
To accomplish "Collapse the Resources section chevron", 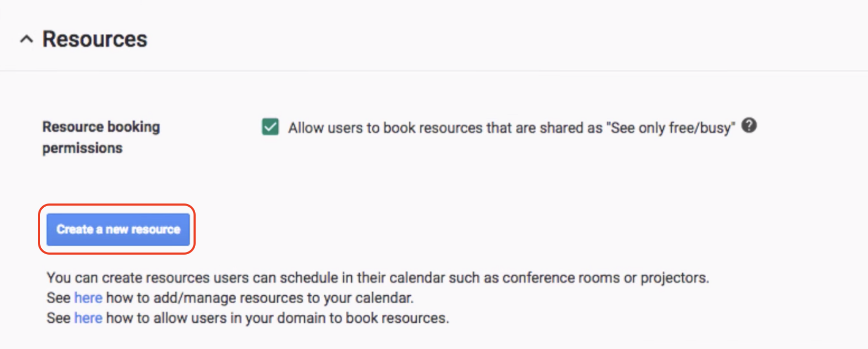I will 26,39.
